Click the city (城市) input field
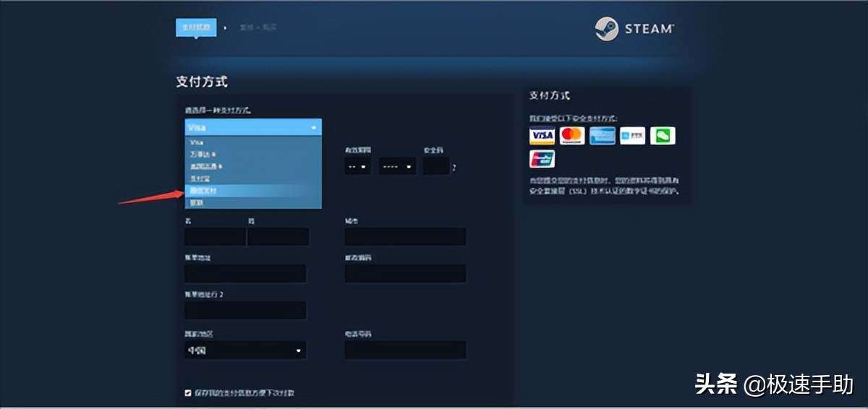 (405, 237)
